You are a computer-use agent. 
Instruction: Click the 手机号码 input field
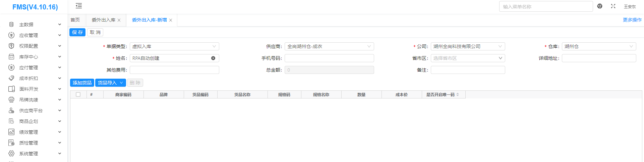pyautogui.click(x=329, y=58)
